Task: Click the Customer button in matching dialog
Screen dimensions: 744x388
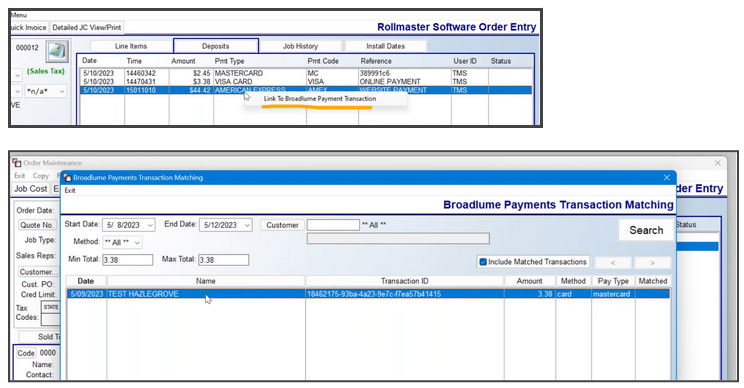Action: 282,225
